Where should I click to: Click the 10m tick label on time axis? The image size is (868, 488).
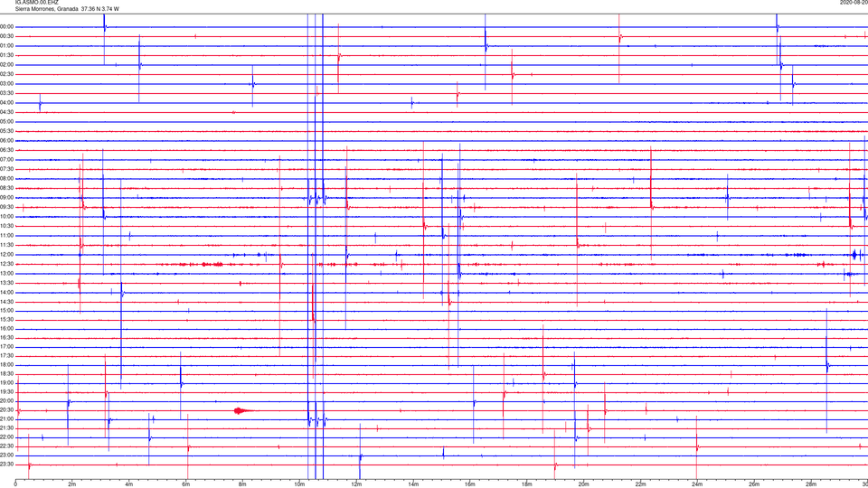tap(299, 484)
